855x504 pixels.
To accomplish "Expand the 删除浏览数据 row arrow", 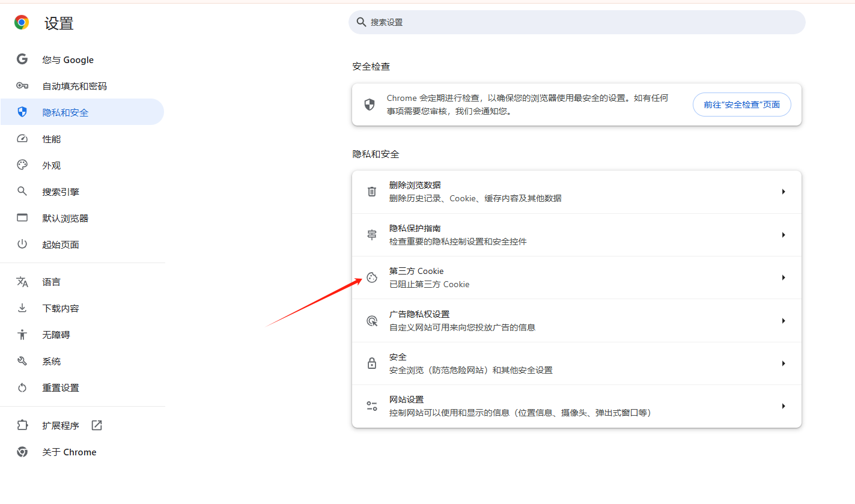I will point(783,192).
